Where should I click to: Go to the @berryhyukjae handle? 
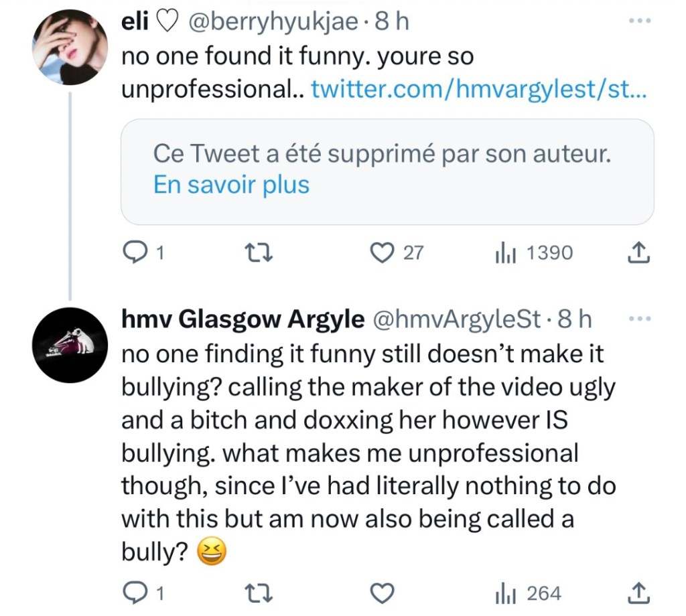[x=275, y=22]
